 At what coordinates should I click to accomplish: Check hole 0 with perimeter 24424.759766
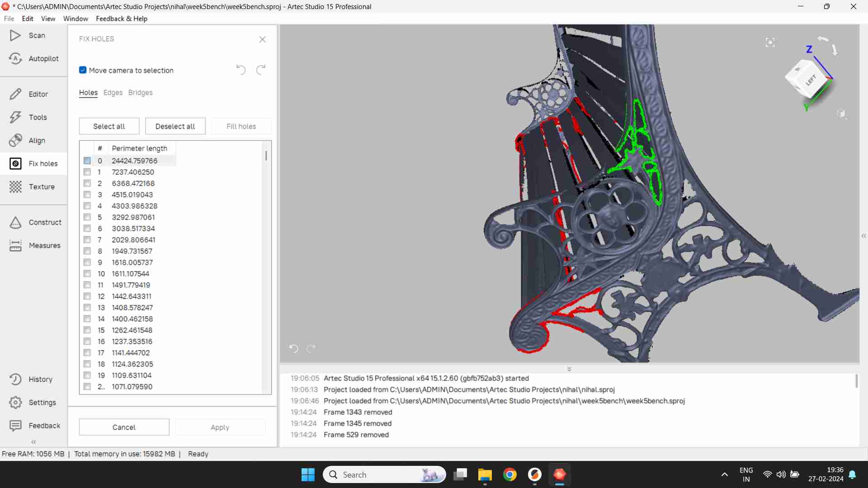coord(87,160)
